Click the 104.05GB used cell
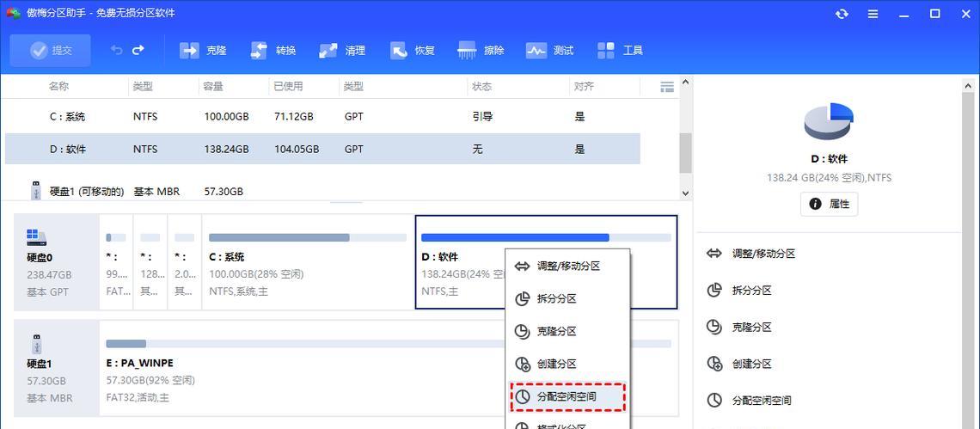This screenshot has width=980, height=429. point(297,149)
